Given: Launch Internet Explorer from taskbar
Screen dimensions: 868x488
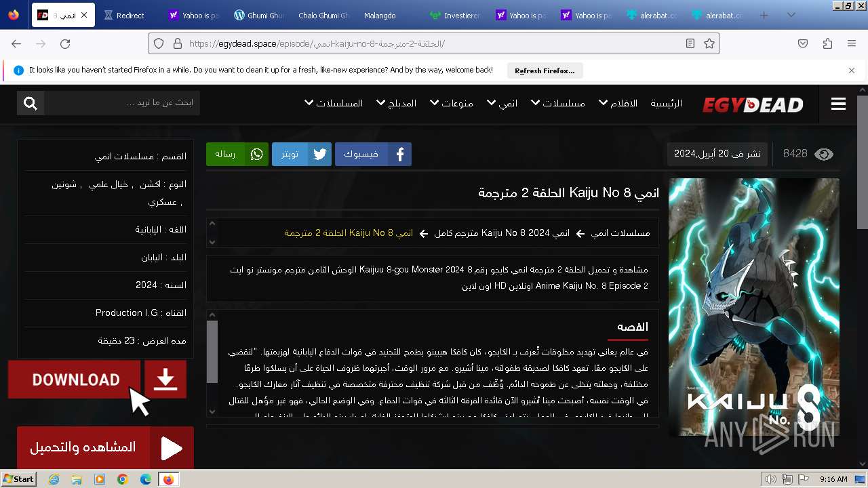Looking at the screenshot, I should [54, 479].
